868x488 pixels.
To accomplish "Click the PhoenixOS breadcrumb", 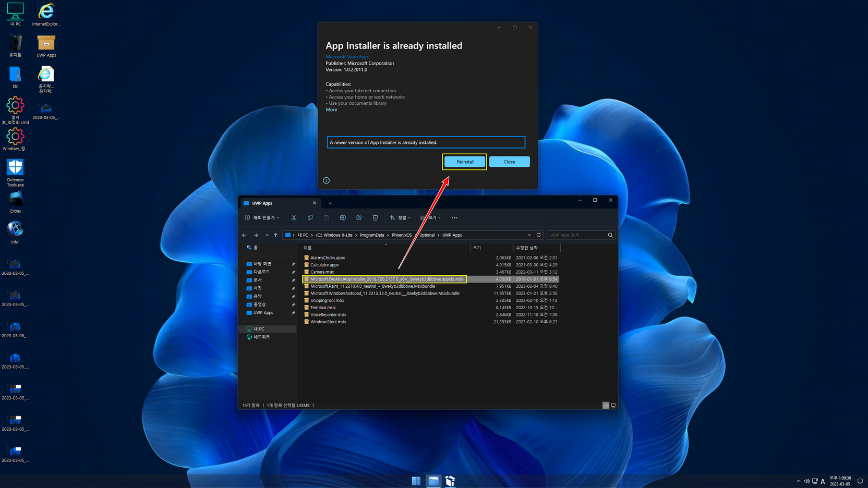I will point(402,235).
